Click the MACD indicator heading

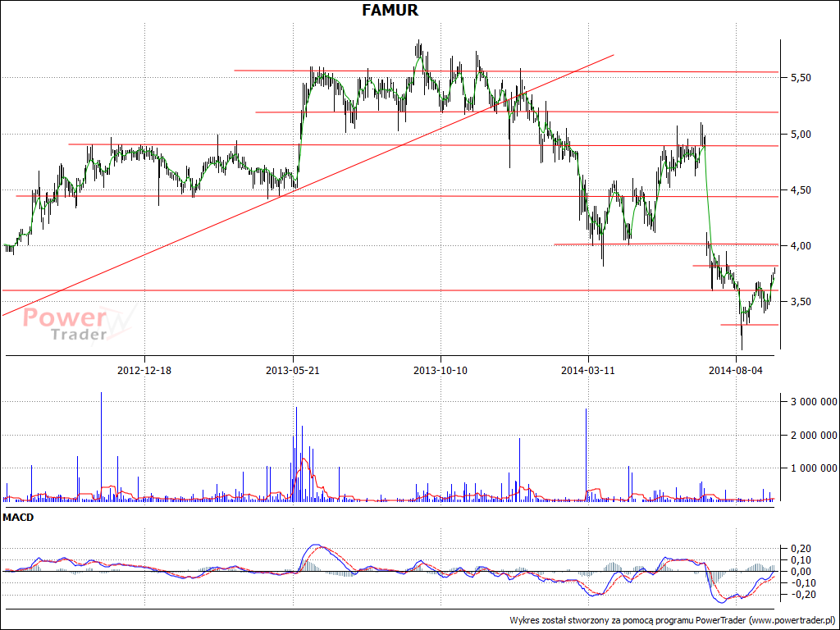click(x=18, y=518)
